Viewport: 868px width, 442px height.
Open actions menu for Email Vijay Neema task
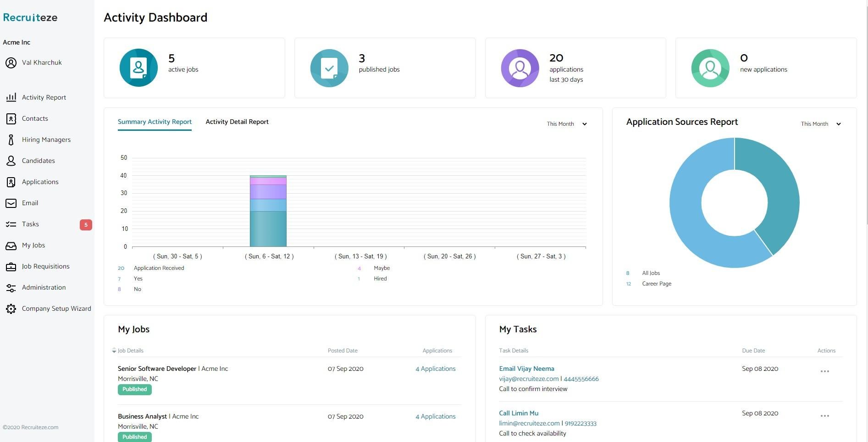[x=824, y=371]
